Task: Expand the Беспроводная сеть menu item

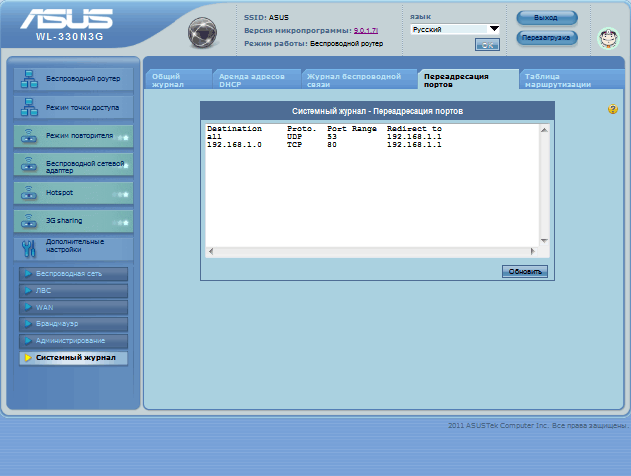Action: 74,273
